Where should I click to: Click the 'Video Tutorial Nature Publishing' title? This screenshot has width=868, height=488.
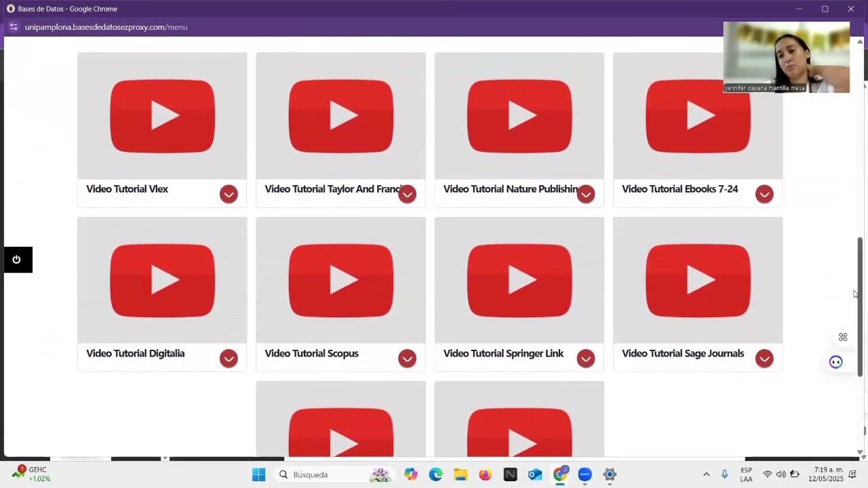[511, 189]
